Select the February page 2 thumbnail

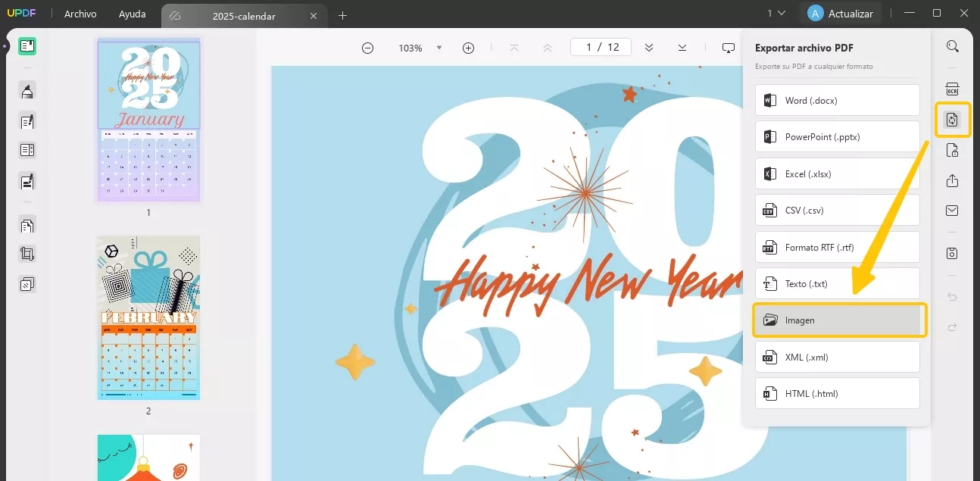point(148,317)
